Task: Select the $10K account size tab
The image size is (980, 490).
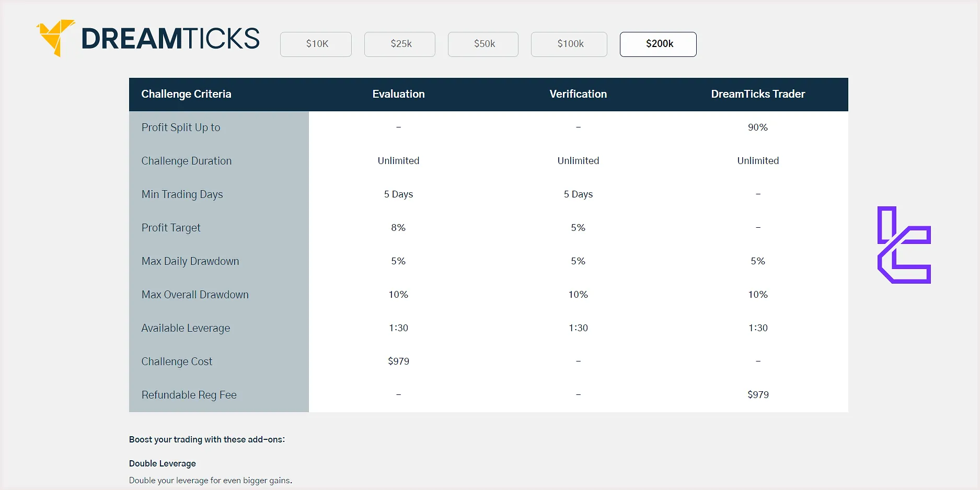Action: pos(316,44)
